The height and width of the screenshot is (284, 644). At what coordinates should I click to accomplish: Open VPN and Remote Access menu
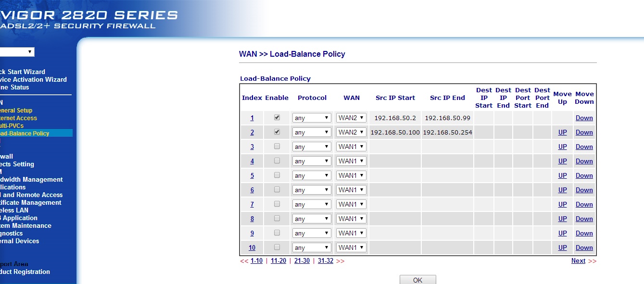click(x=31, y=195)
